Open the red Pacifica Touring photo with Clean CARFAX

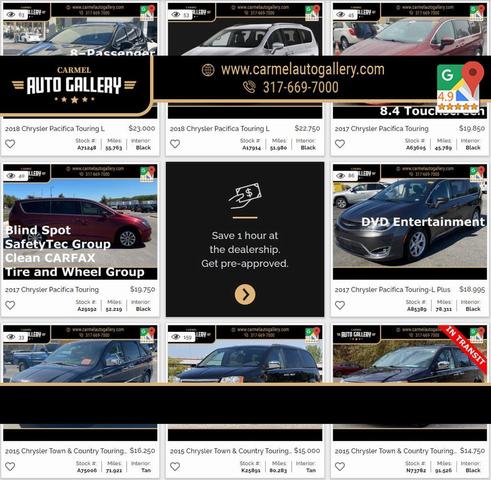[x=80, y=222]
